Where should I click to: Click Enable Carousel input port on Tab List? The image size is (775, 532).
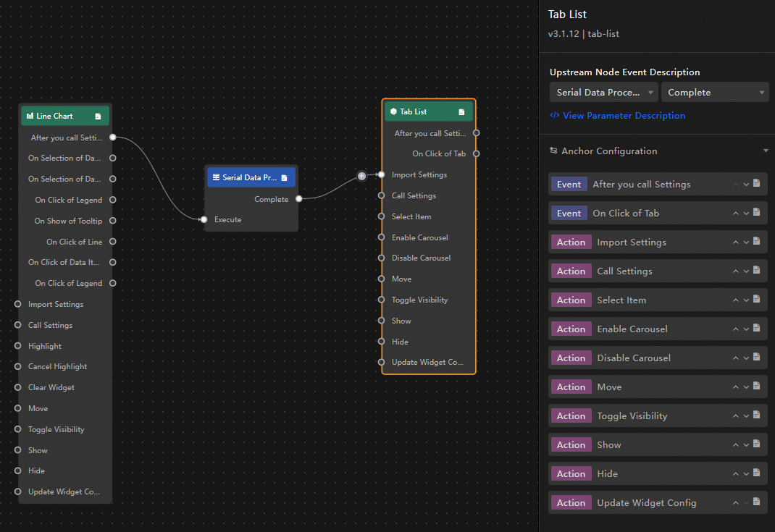tap(381, 237)
